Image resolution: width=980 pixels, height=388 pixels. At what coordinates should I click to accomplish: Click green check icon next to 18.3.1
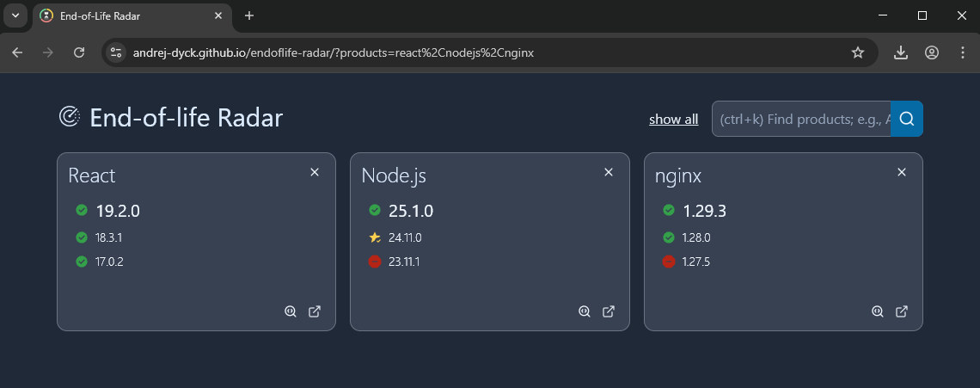point(82,237)
